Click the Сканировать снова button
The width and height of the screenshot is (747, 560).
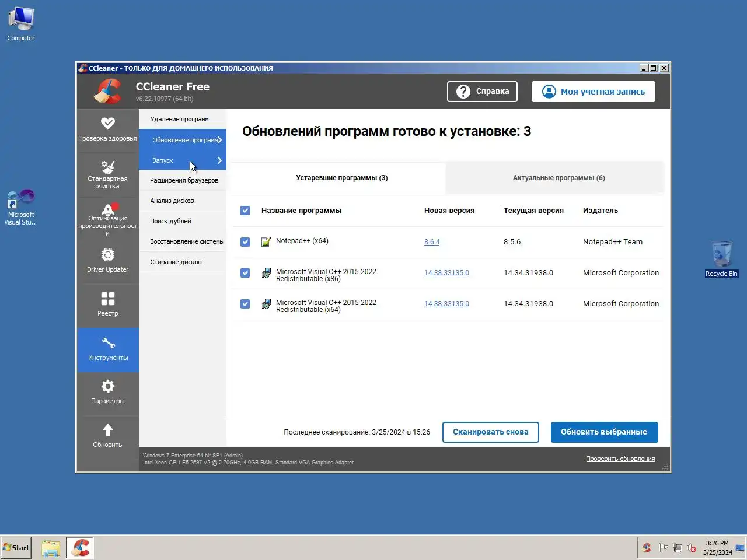[x=491, y=432]
